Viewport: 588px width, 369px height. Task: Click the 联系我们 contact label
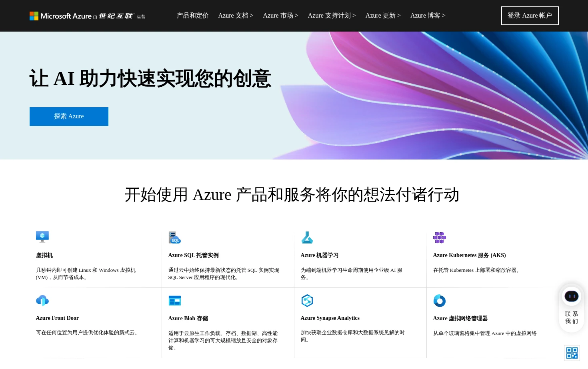pyautogui.click(x=571, y=317)
